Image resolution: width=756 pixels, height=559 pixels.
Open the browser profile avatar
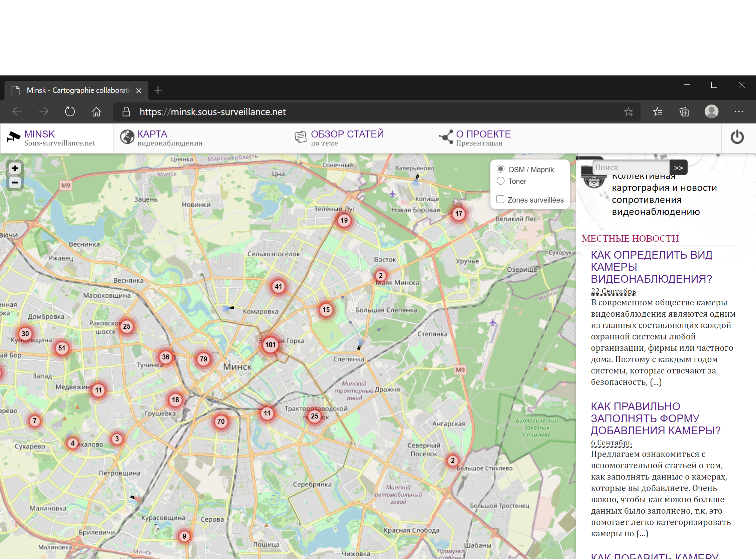[x=711, y=112]
